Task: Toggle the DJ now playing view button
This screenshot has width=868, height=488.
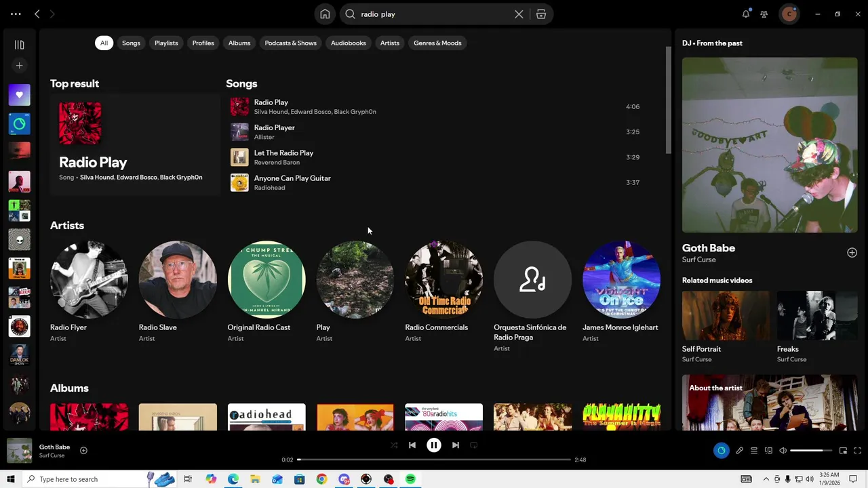Action: coord(721,451)
